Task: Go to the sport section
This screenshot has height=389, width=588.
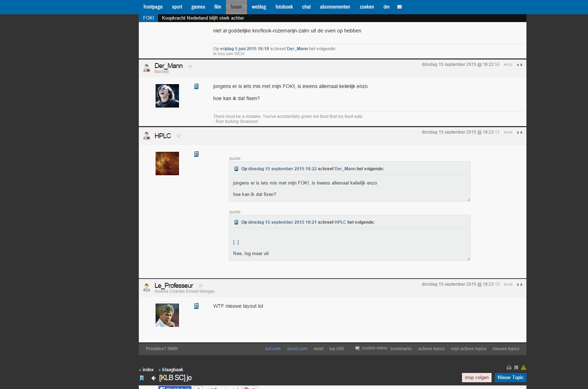Action: [177, 7]
